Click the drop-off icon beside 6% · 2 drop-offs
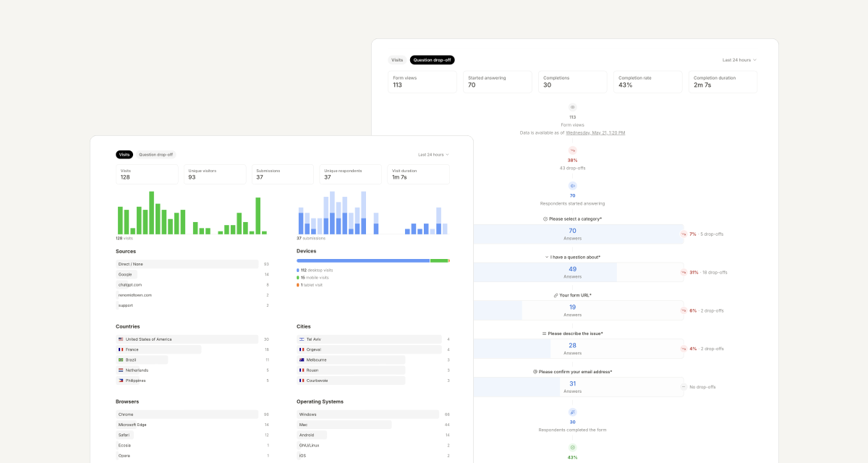868x463 pixels. point(683,310)
